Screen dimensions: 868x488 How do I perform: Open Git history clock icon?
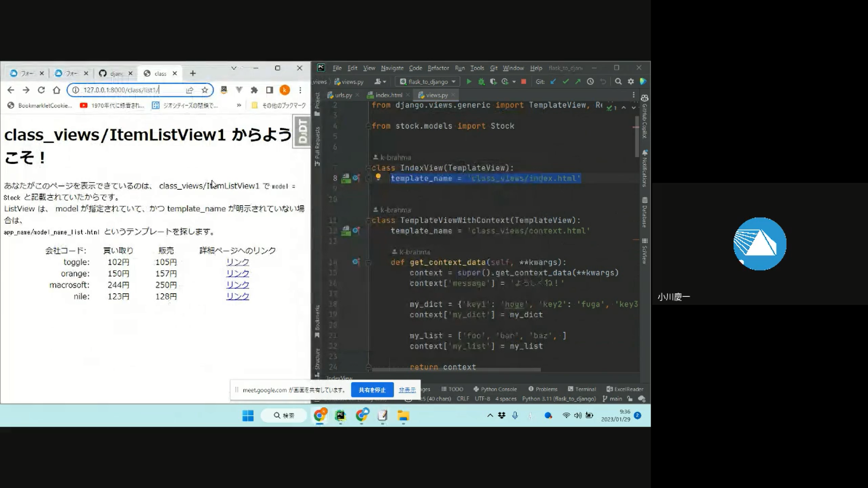(x=590, y=81)
